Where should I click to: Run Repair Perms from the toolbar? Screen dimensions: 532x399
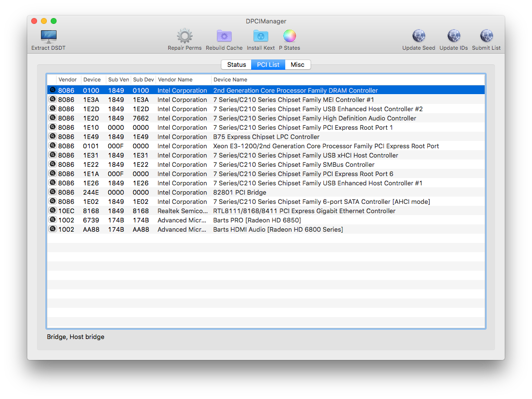[x=184, y=37]
